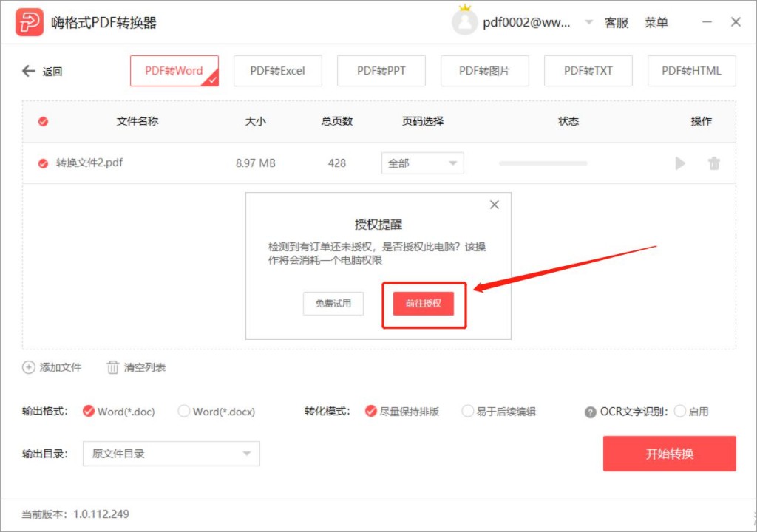Click the 免费试用 button
This screenshot has height=532, width=757.
coord(333,304)
